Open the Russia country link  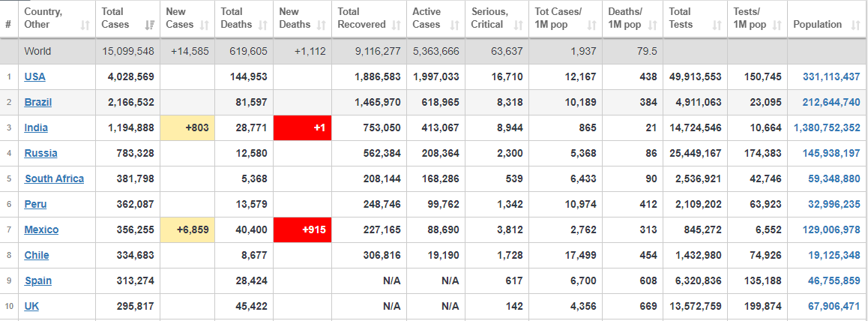point(41,153)
